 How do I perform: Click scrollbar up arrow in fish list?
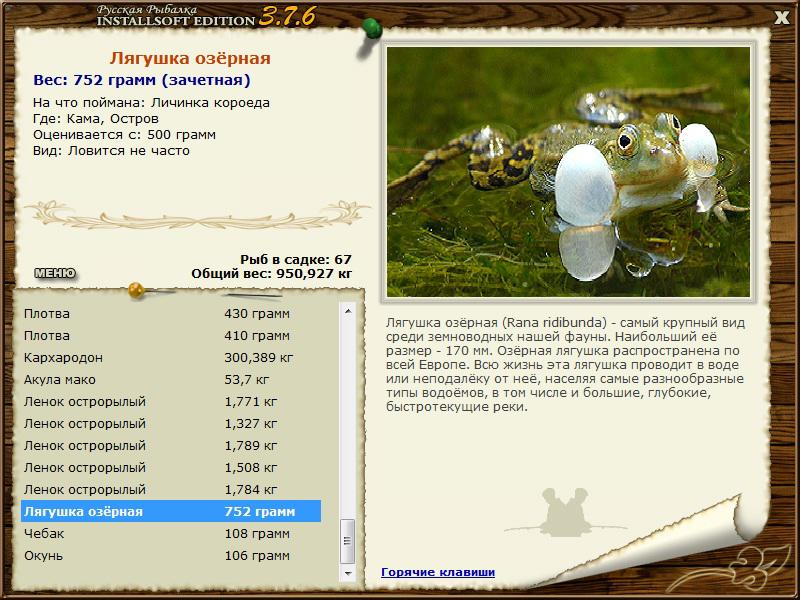pyautogui.click(x=348, y=311)
